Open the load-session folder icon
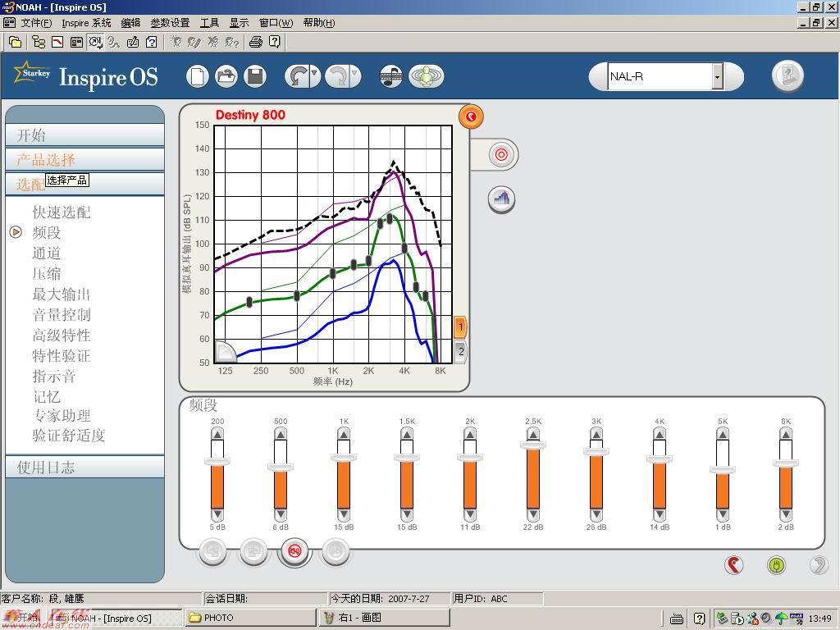This screenshot has height=630, width=840. click(226, 76)
